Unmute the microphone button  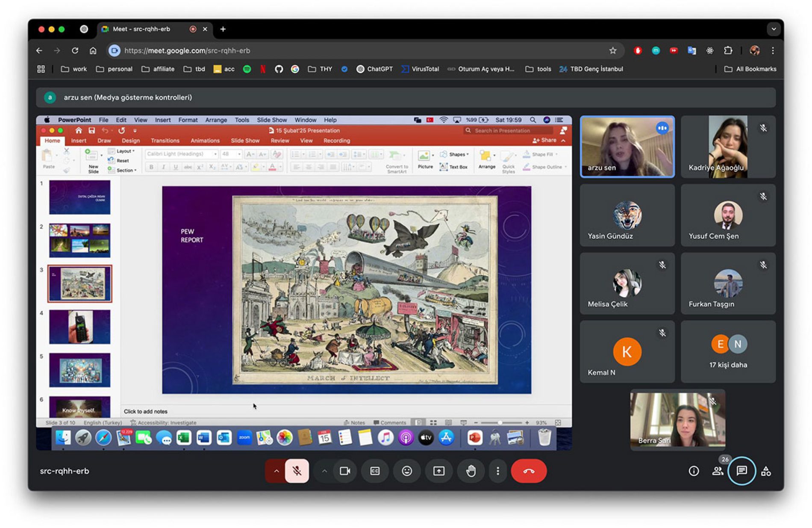(297, 471)
